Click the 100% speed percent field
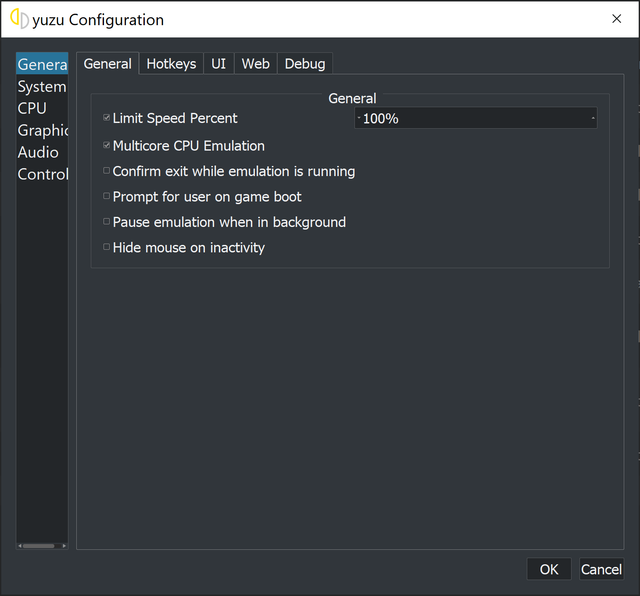 476,118
